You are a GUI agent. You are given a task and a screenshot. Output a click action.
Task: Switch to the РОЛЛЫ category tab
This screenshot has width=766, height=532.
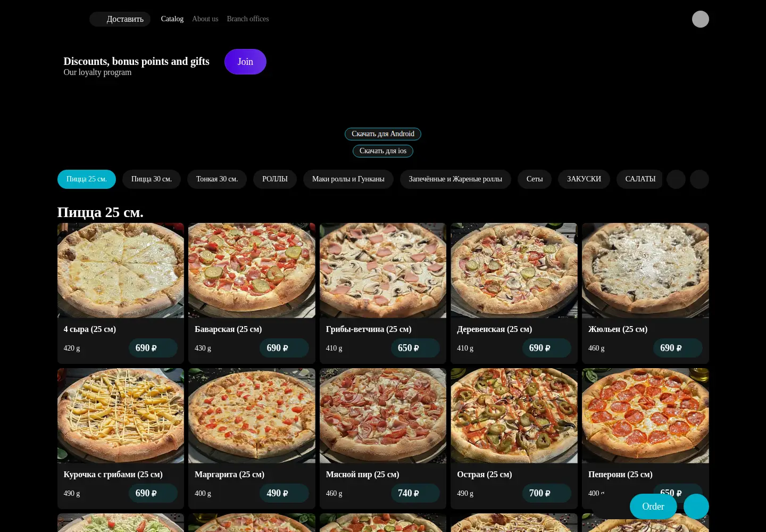(275, 179)
